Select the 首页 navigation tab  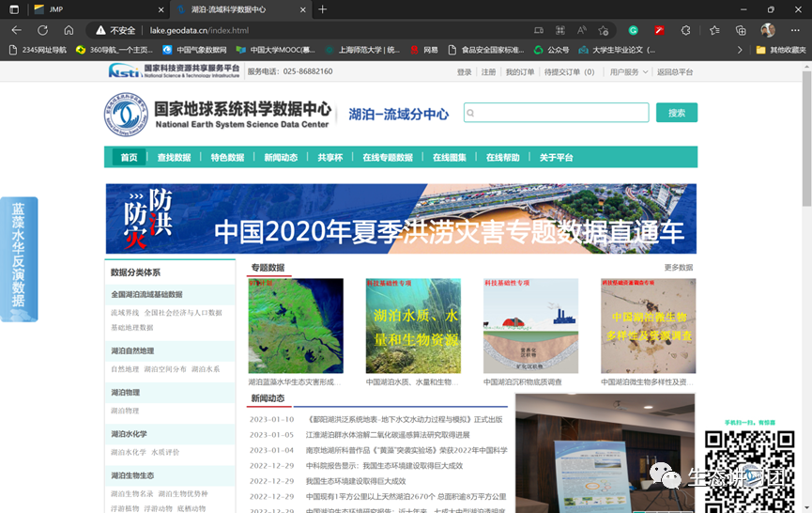[x=129, y=157]
